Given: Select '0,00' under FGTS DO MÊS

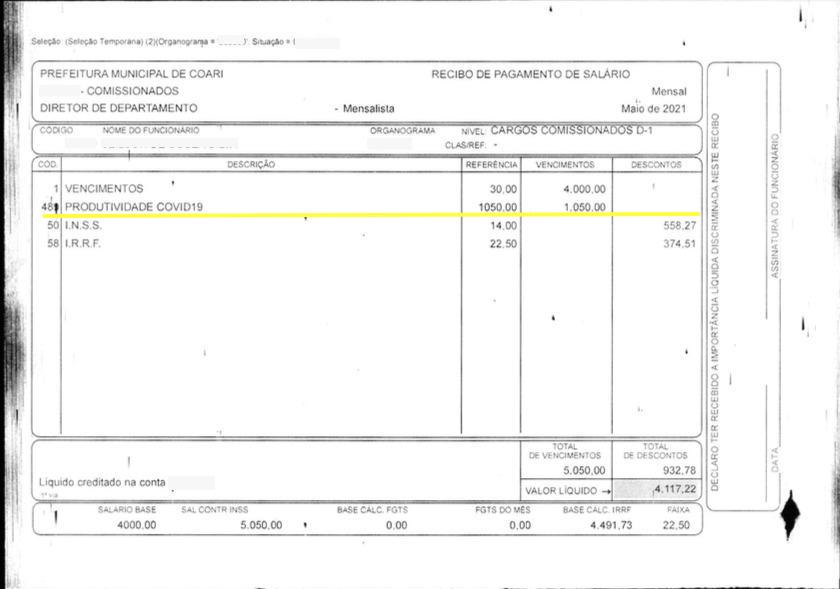Looking at the screenshot, I should (520, 525).
